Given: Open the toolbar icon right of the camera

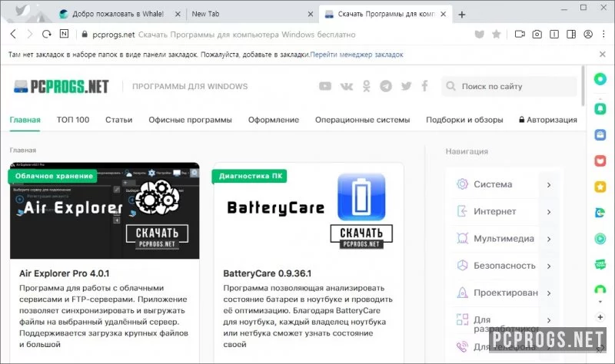Looking at the screenshot, I should [554, 35].
